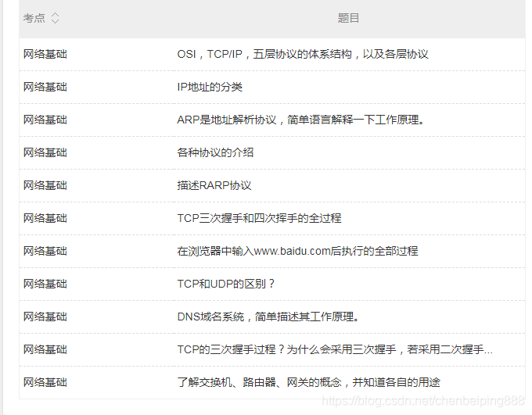Select the TCP和UDP的区别 question
Image resolution: width=532 pixels, height=415 pixels.
pos(225,284)
